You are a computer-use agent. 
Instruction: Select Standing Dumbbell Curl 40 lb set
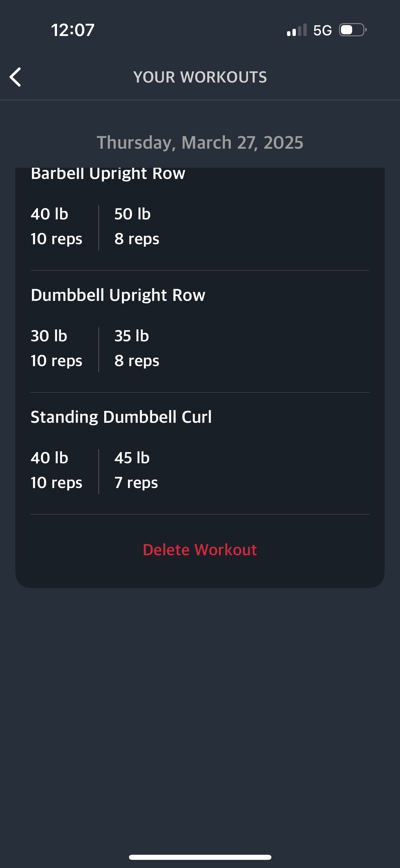[56, 470]
